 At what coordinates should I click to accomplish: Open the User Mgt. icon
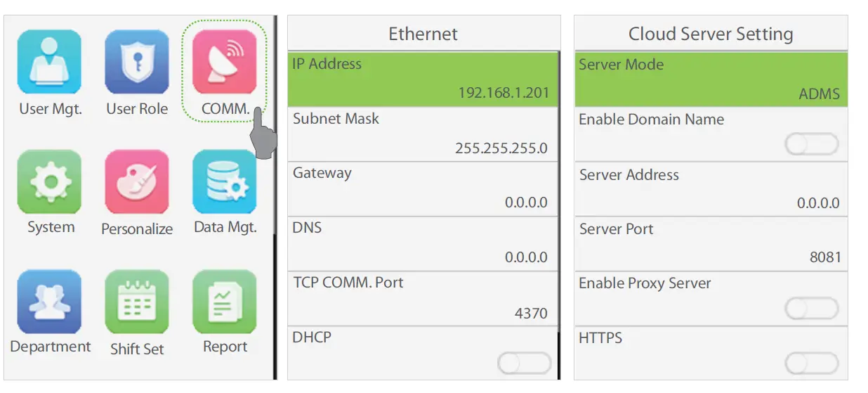pos(50,63)
